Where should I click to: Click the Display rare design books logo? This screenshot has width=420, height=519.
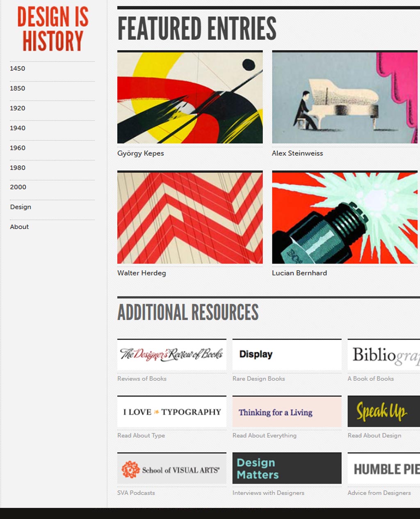287,354
